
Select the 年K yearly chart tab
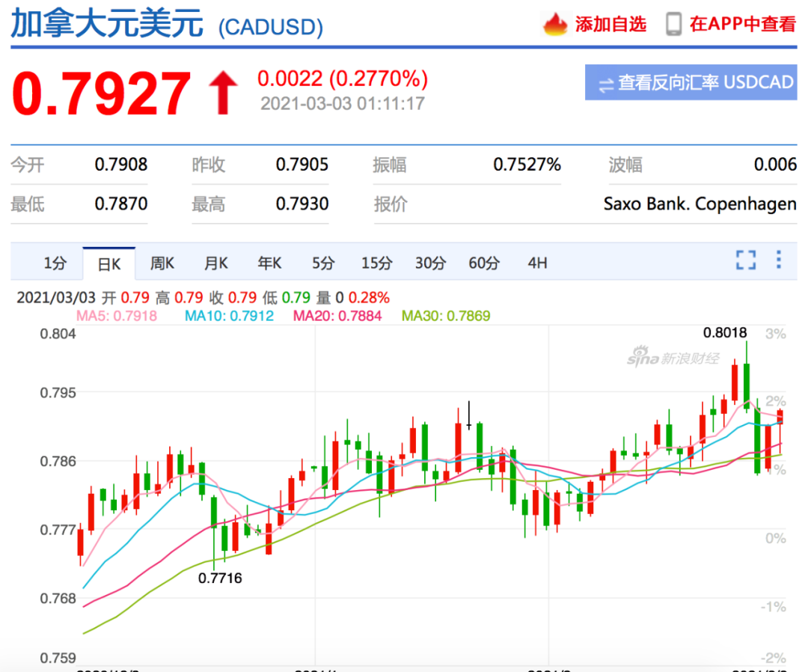click(269, 263)
